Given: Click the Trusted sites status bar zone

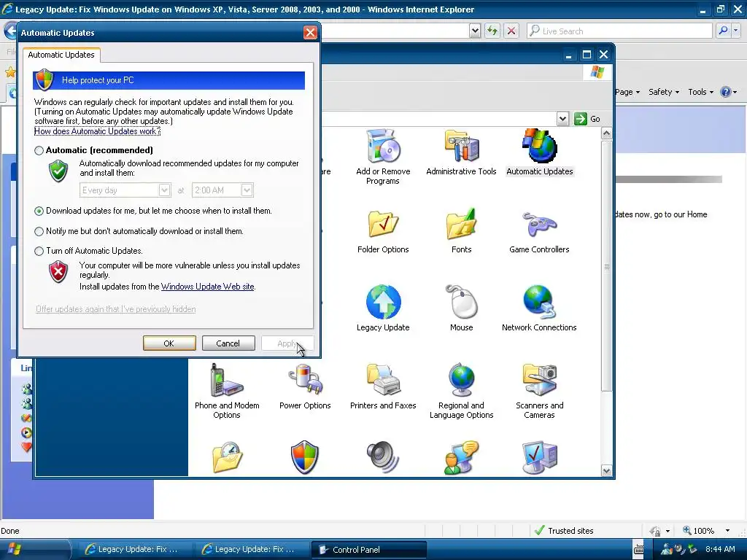Looking at the screenshot, I should click(x=564, y=531).
